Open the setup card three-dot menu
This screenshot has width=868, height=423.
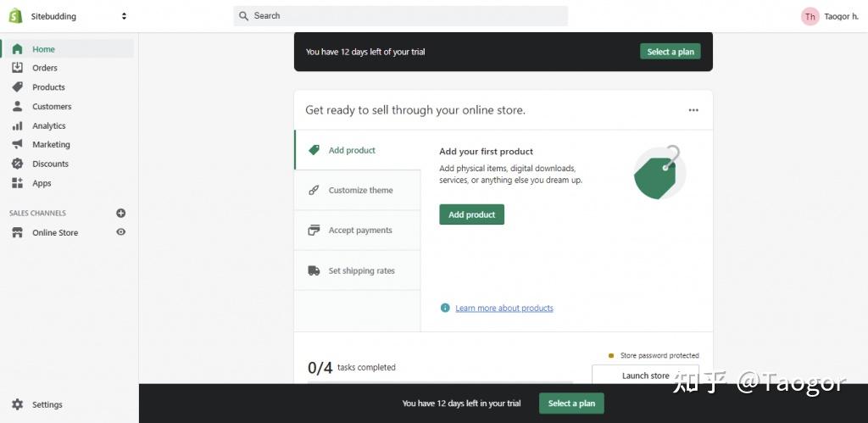point(693,110)
